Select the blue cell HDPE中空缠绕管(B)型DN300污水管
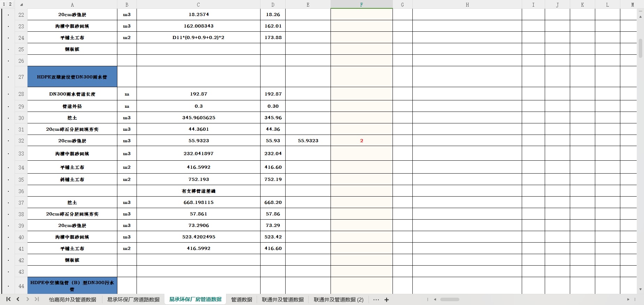 72,285
